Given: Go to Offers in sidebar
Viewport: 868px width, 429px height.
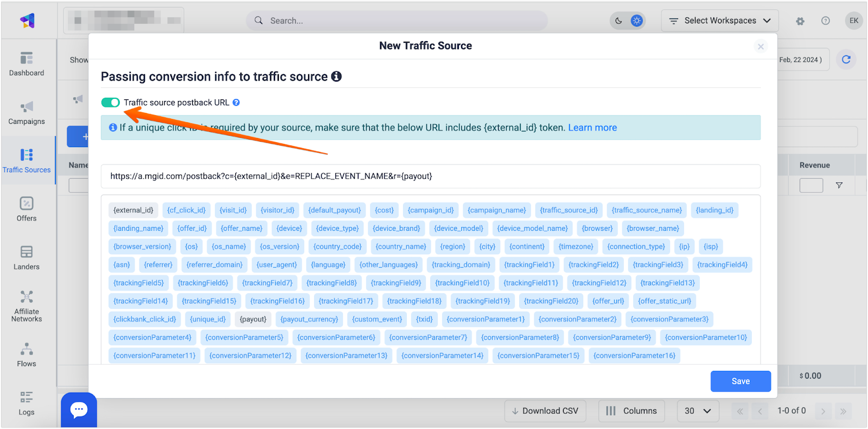Looking at the screenshot, I should coord(27,209).
